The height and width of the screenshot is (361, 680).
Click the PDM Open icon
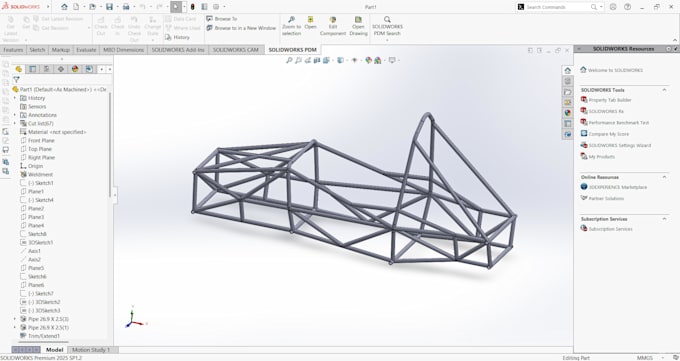(x=311, y=23)
